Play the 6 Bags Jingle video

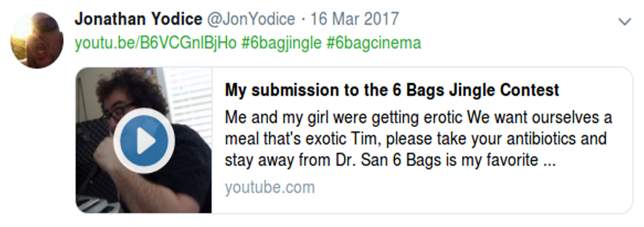tap(144, 141)
